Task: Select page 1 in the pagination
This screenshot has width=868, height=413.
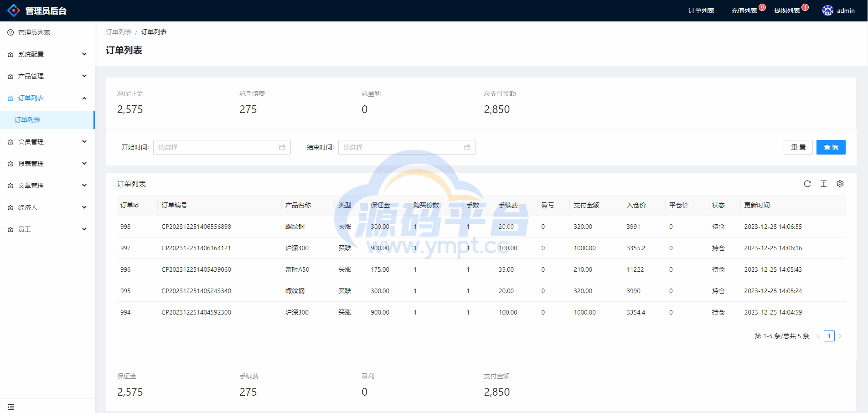Action: 829,336
